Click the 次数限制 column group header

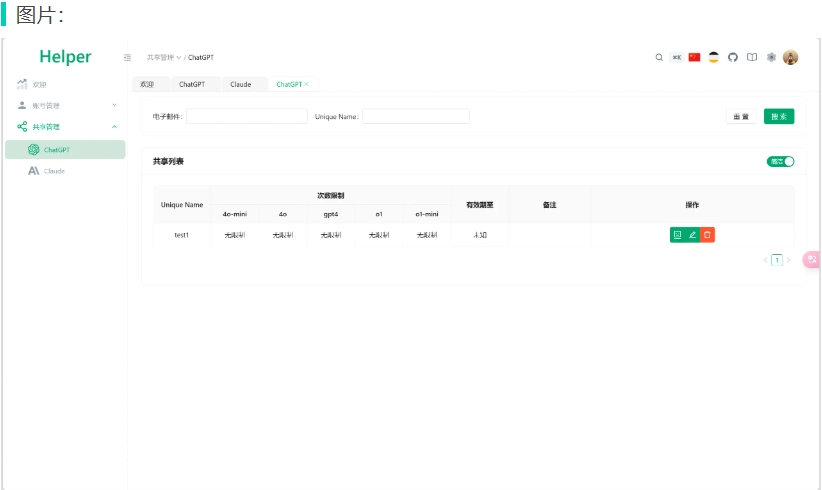click(x=331, y=195)
